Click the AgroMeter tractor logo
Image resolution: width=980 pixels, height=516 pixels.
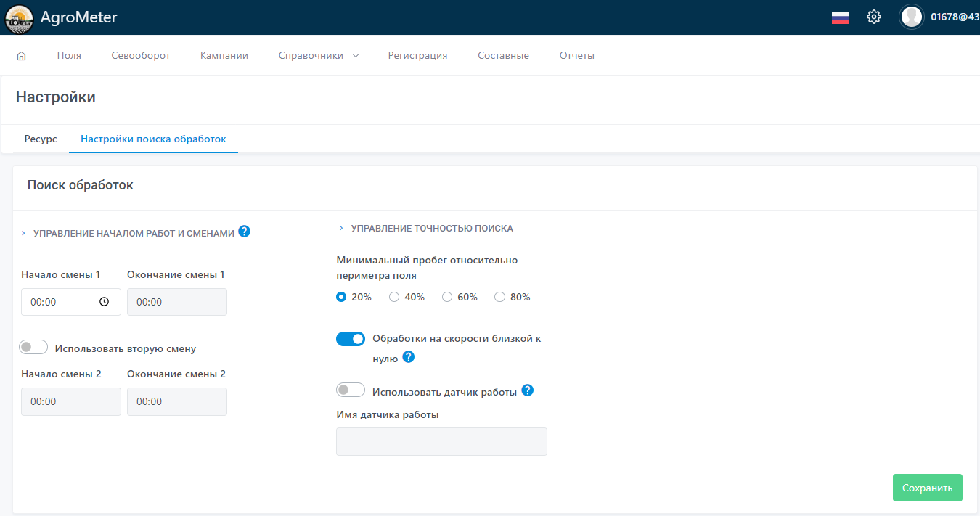tap(19, 17)
